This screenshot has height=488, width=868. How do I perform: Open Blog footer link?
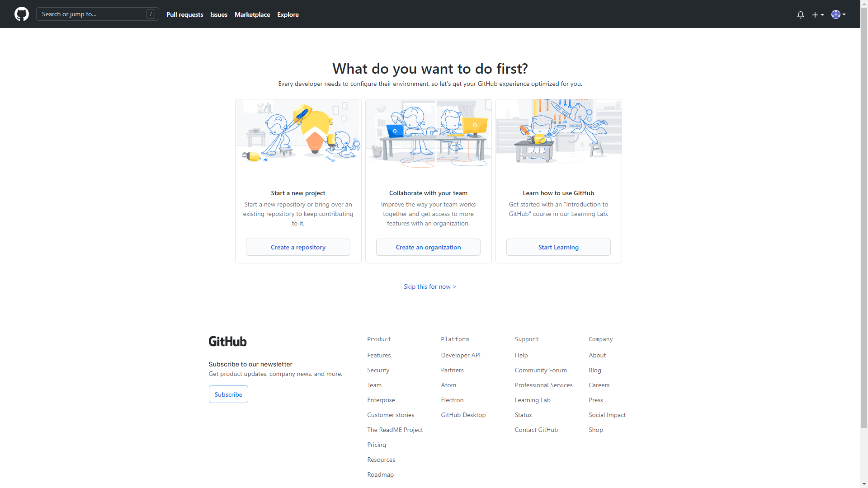pyautogui.click(x=595, y=370)
